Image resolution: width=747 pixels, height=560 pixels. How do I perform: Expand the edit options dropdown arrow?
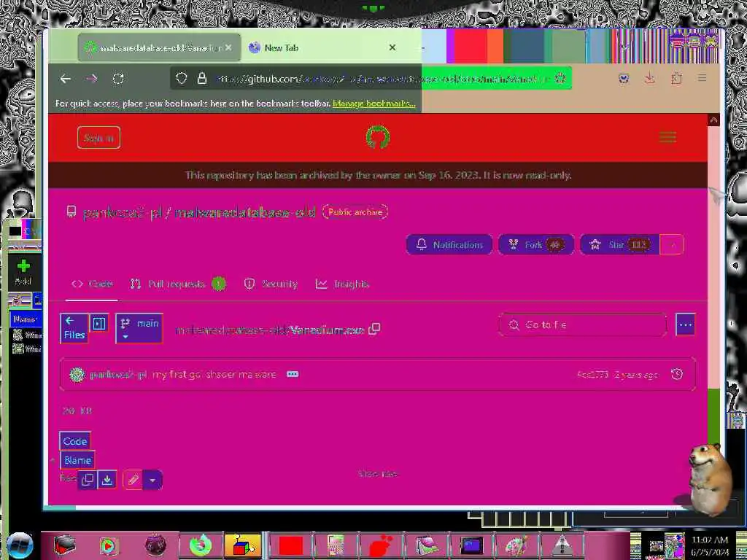coord(152,480)
